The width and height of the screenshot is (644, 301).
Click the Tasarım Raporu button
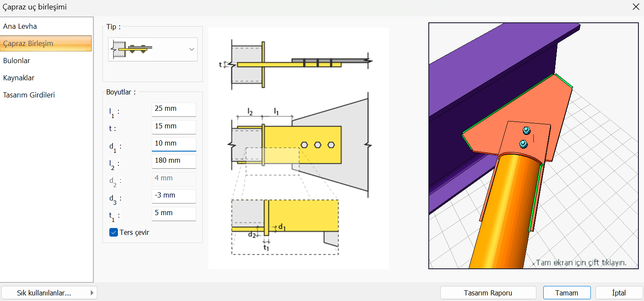488,293
